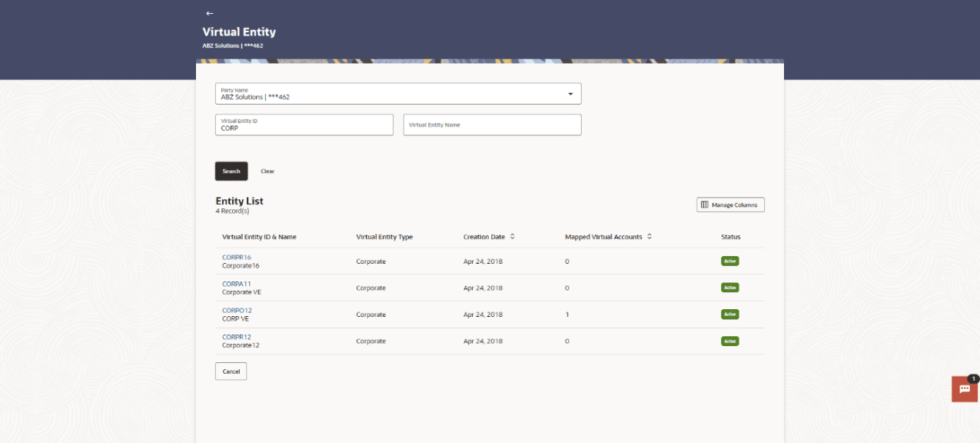Click the Clear button
The image size is (980, 443).
point(267,172)
